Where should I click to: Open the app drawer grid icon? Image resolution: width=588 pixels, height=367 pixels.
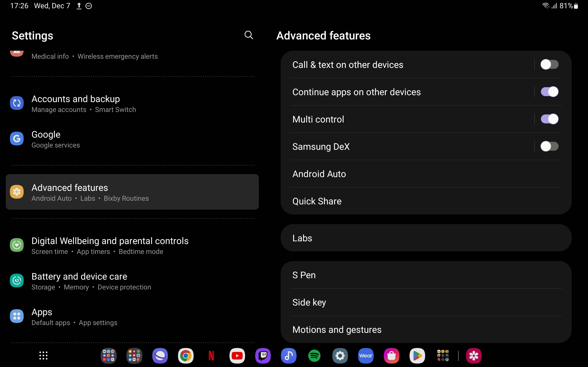[x=43, y=356]
